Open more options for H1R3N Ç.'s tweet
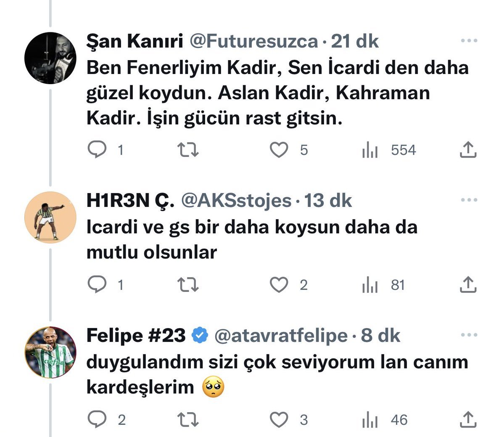This screenshot has height=437, width=504. point(469,200)
